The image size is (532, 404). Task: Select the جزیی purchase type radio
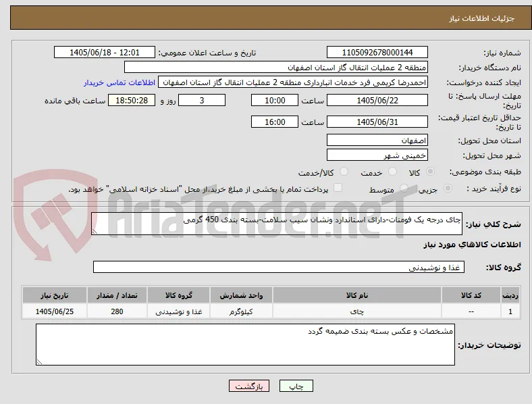(448, 188)
